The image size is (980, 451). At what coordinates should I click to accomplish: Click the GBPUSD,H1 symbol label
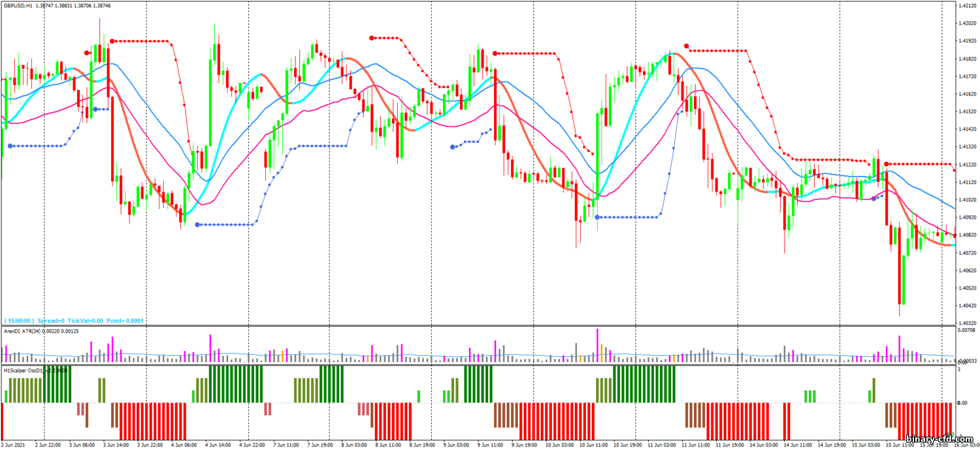click(x=18, y=5)
